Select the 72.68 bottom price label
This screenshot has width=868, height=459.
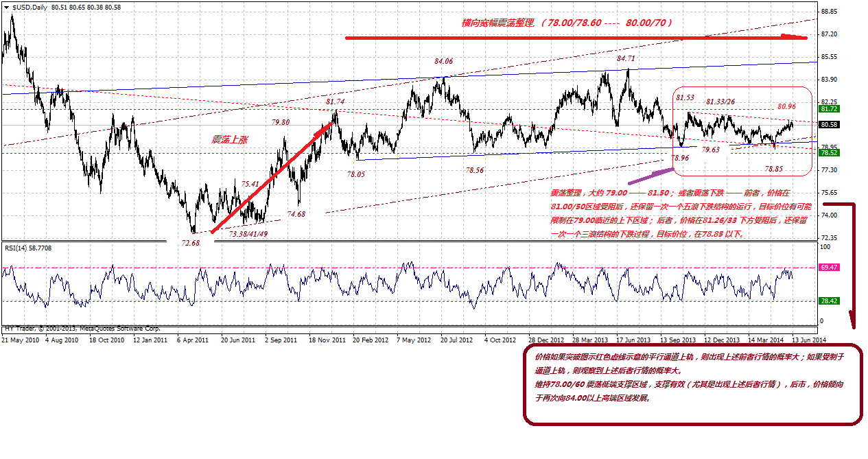[189, 243]
